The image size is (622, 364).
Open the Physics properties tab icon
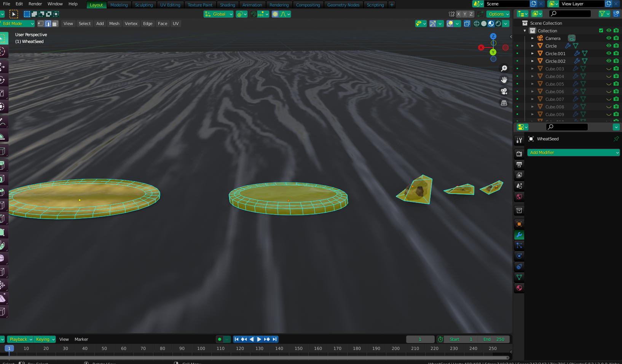(x=519, y=256)
